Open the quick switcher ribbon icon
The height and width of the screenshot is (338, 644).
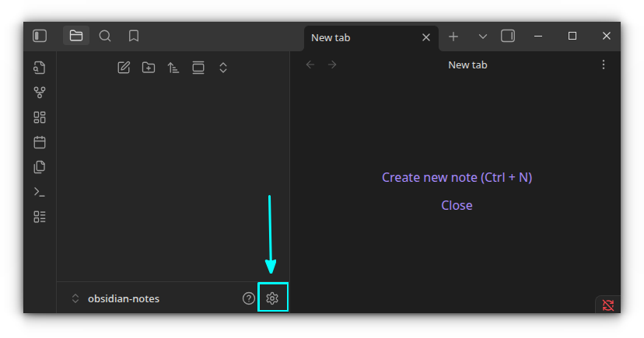pos(40,68)
